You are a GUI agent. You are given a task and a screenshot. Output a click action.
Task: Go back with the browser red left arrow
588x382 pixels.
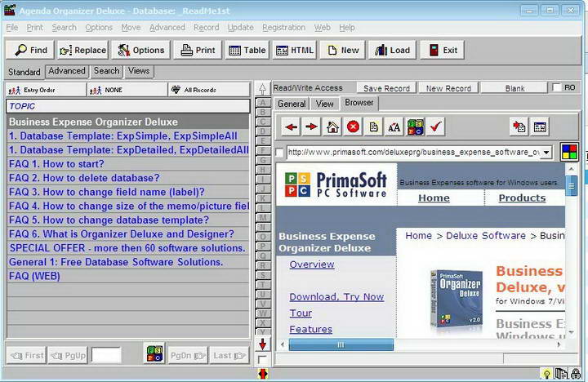(291, 127)
